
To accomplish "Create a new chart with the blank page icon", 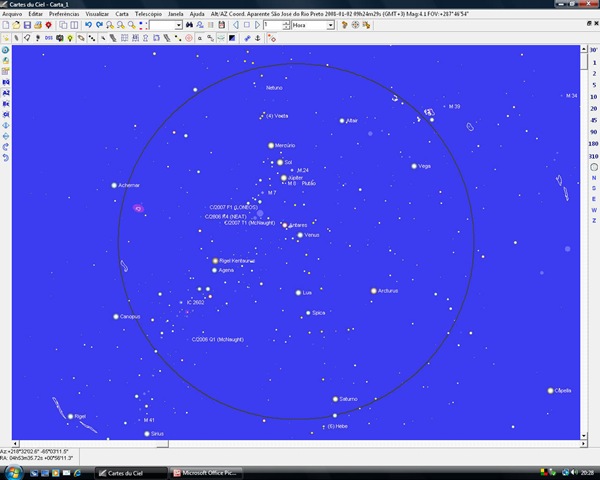I will click(6, 25).
